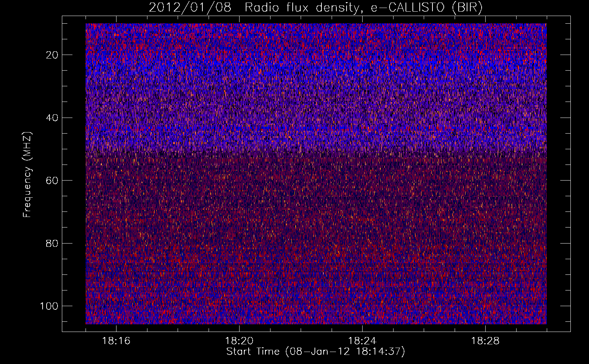Screen dimensions: 589x364
Task: Select the 18:24 time tick label
Action: [362, 341]
